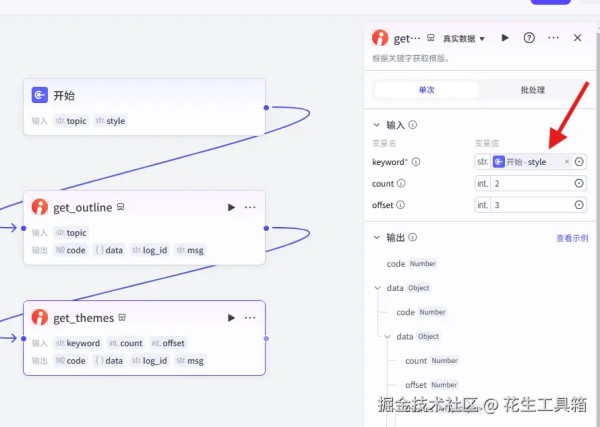600x427 pixels.
Task: Open variable selector for count field
Action: tap(579, 183)
